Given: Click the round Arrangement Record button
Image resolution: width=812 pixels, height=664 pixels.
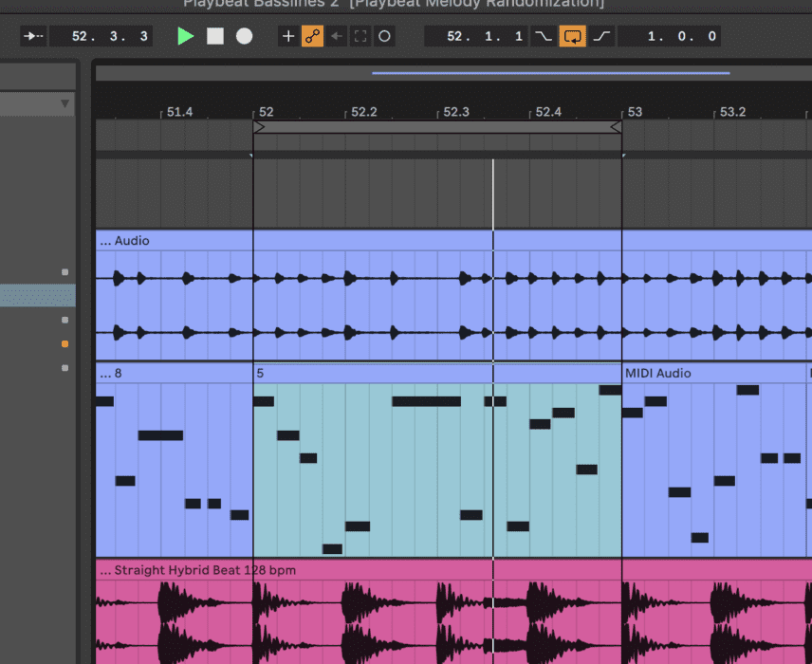Looking at the screenshot, I should (x=244, y=36).
